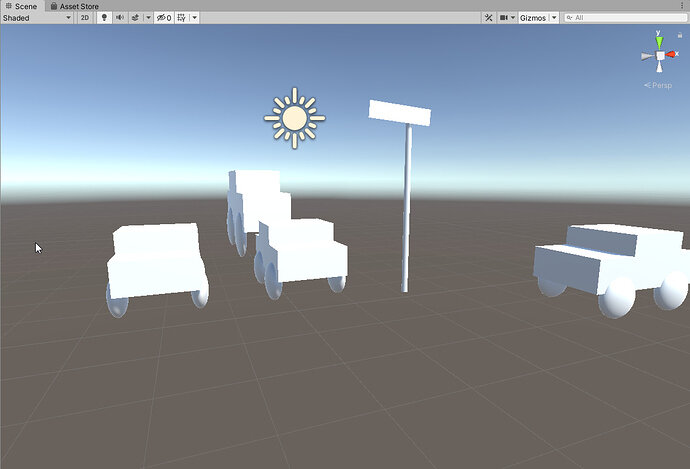Open the scene view three-dot options menu

tap(683, 6)
